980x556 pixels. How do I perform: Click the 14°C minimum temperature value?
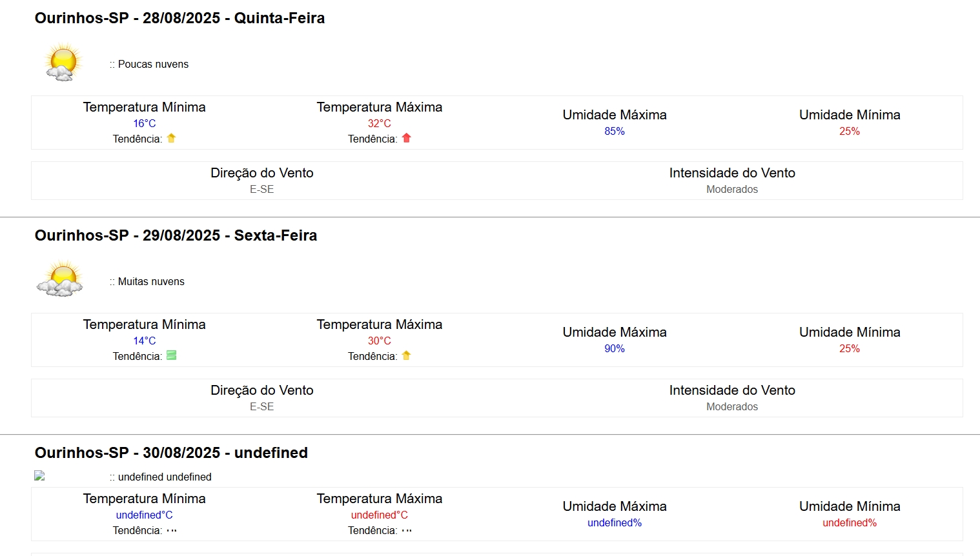click(x=144, y=341)
